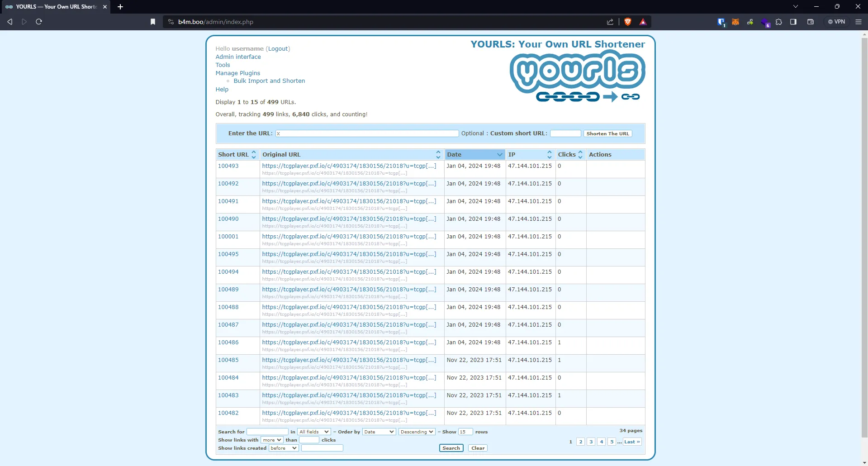This screenshot has height=466, width=868.
Task: Click the Search button
Action: 451,448
